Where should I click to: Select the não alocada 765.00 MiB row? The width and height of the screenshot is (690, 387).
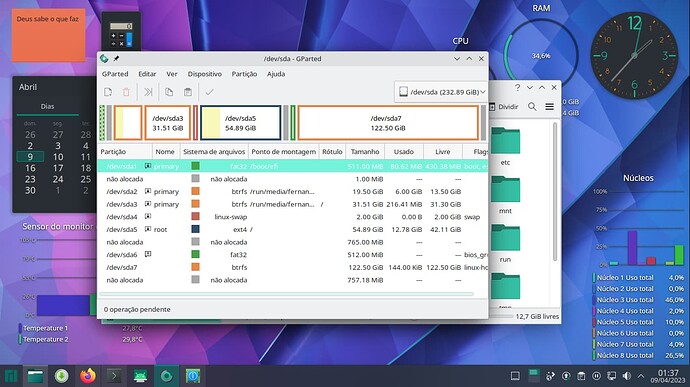pyautogui.click(x=293, y=242)
